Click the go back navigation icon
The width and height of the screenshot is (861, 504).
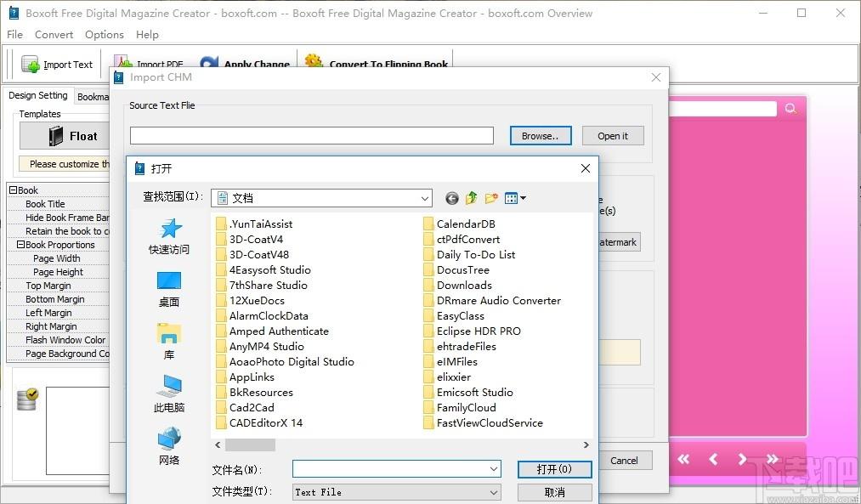452,198
